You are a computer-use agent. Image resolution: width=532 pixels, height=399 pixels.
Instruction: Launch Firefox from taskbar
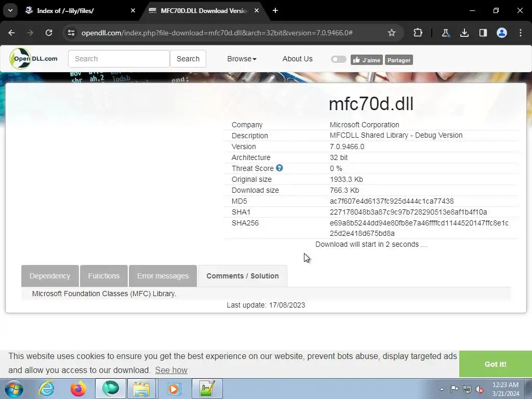[x=78, y=389]
